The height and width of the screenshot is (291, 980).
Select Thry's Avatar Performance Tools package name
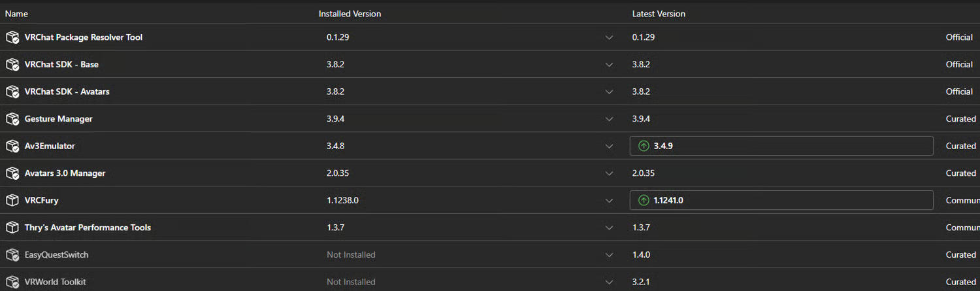click(x=88, y=228)
